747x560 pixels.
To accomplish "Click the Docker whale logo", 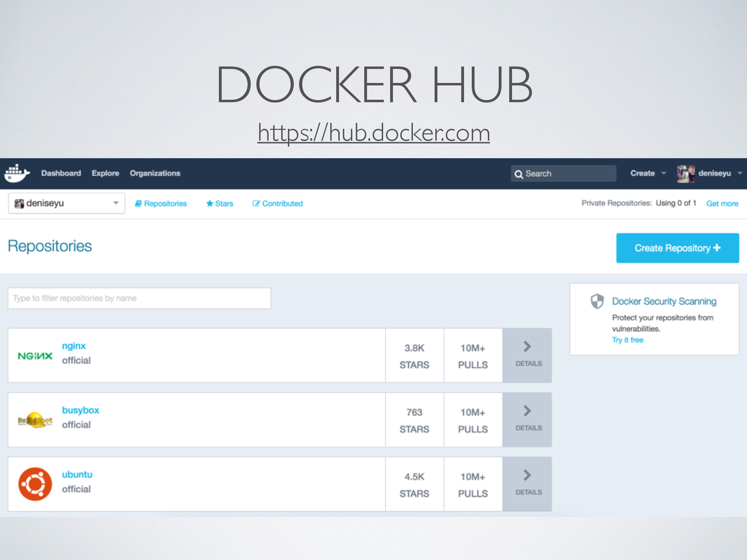I will tap(17, 173).
